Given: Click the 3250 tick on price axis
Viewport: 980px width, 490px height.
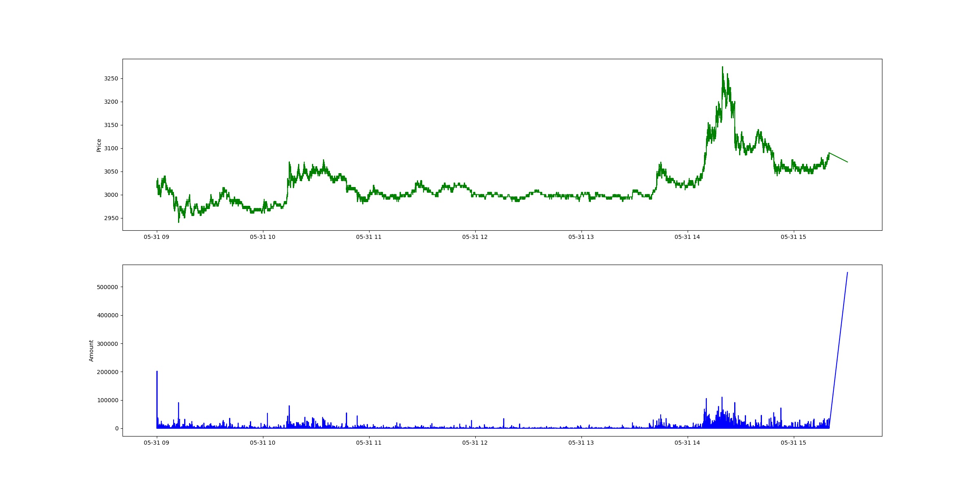Looking at the screenshot, I should (111, 78).
